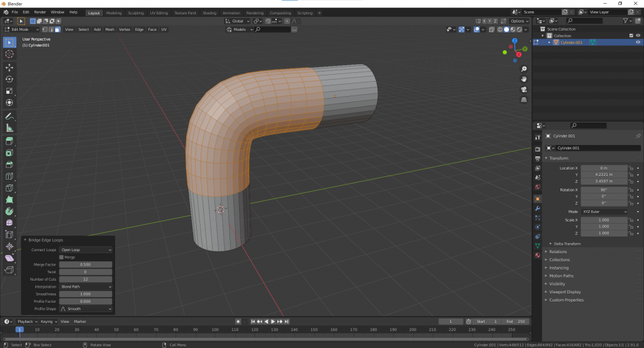Expand the Delta Transform section

click(567, 244)
